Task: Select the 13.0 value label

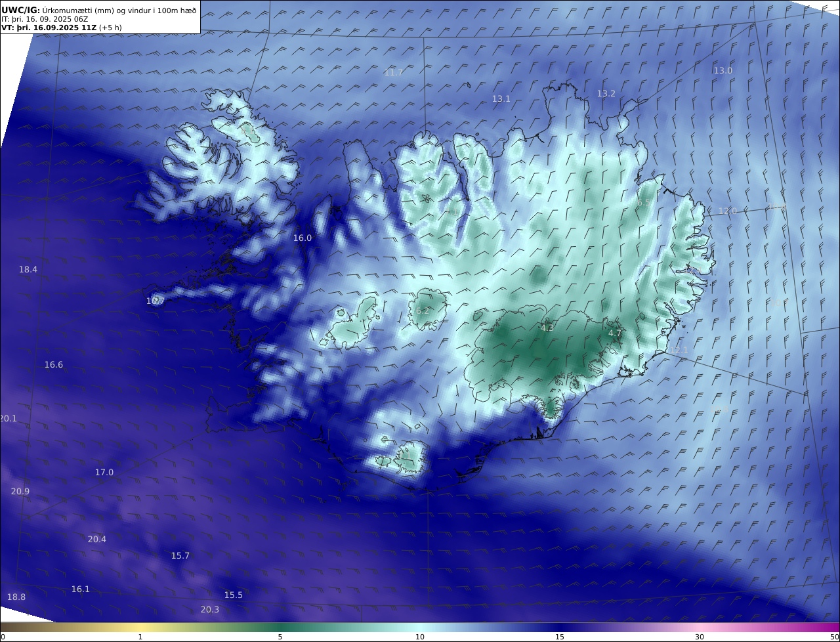Action: 723,70
